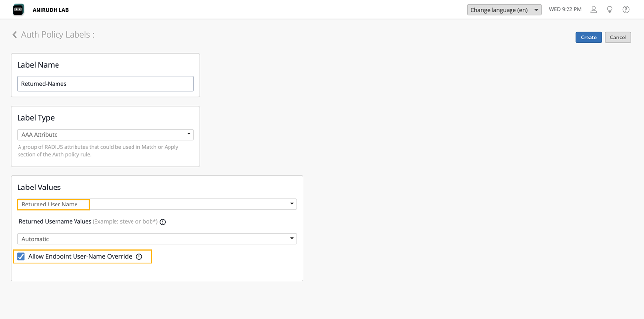Expand the Automatic username values dropdown
Image resolution: width=644 pixels, height=319 pixels.
pos(156,239)
